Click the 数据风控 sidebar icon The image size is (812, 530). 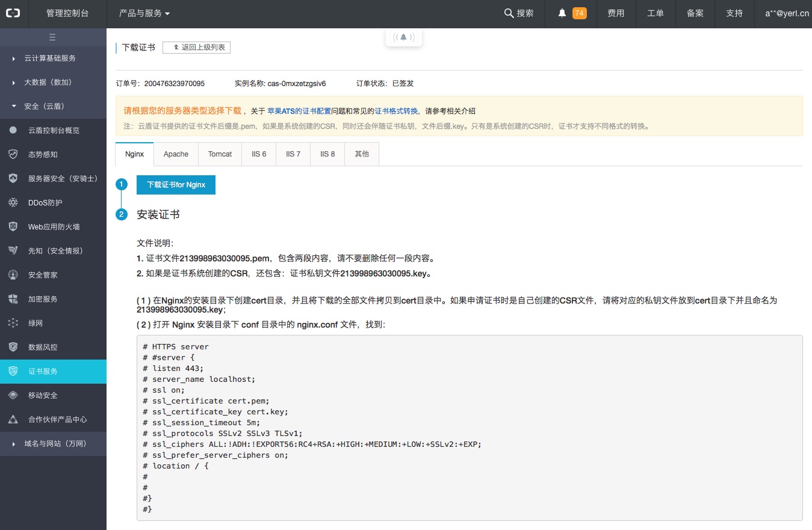(13, 347)
